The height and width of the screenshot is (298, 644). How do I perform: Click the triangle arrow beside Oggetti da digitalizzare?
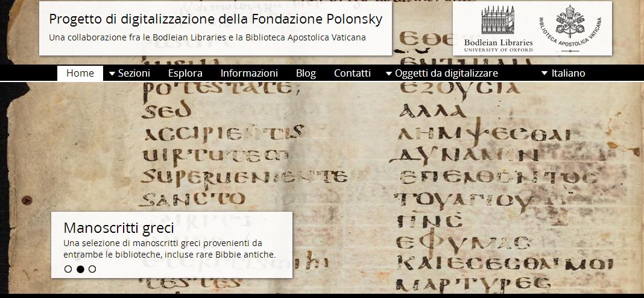point(389,74)
